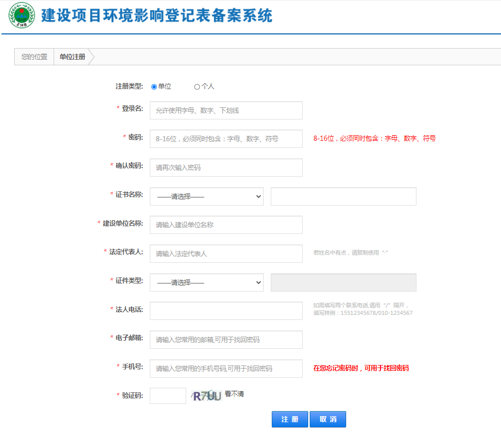This screenshot has height=448, width=501.
Task: Select the 单位 registration type radio
Action: click(x=154, y=87)
